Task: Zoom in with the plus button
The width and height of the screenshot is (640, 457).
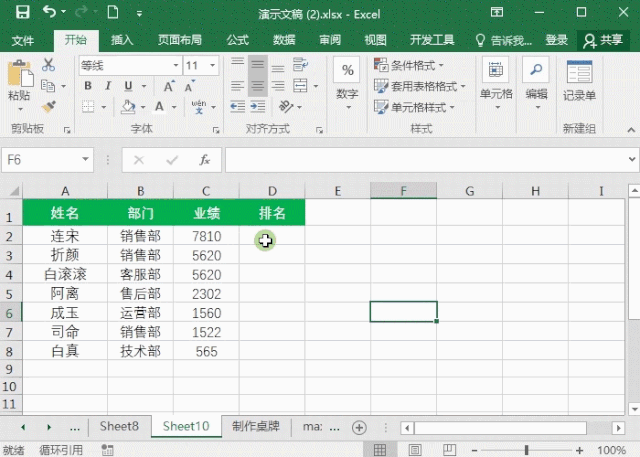Action: click(x=579, y=450)
